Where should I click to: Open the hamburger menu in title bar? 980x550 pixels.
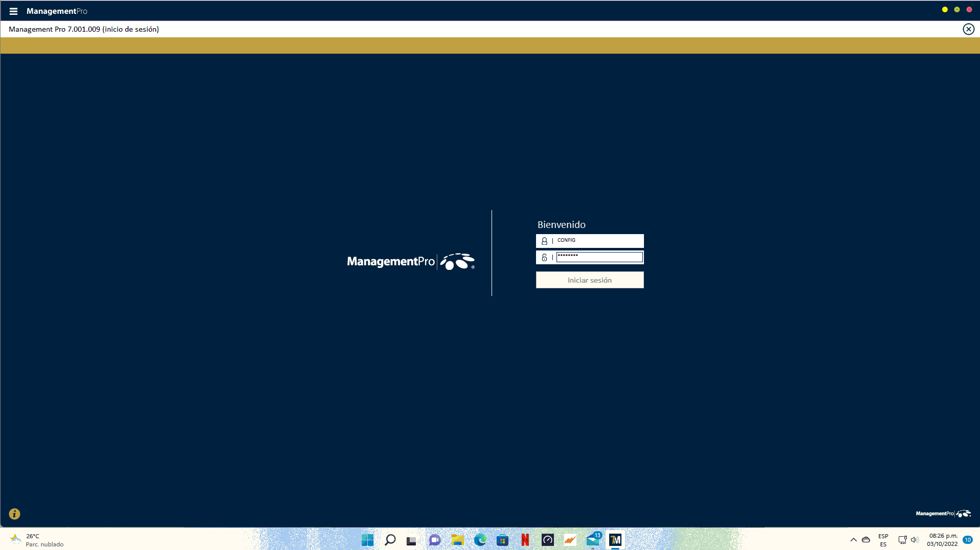click(x=13, y=11)
